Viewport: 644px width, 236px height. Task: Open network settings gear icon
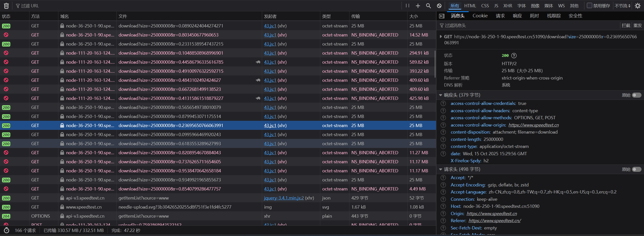(x=638, y=6)
